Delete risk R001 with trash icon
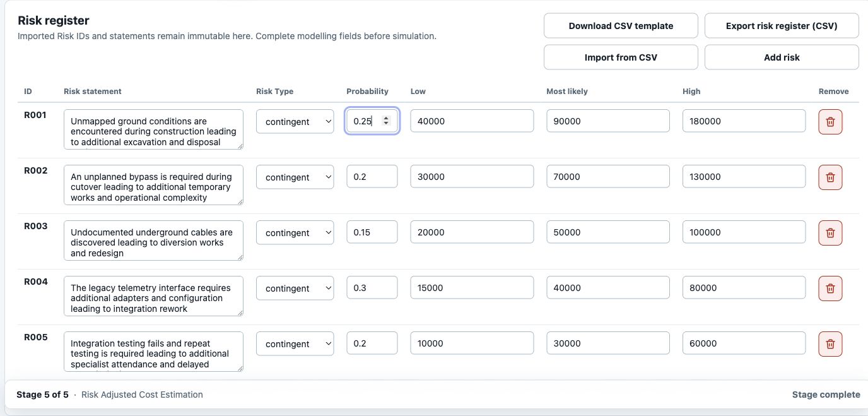 [x=830, y=121]
